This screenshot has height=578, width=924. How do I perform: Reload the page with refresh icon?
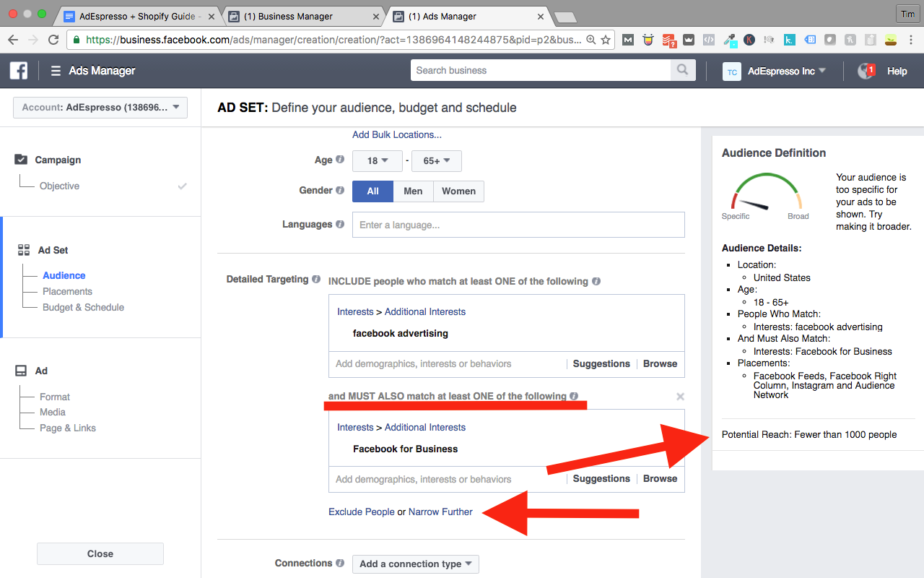click(53, 40)
